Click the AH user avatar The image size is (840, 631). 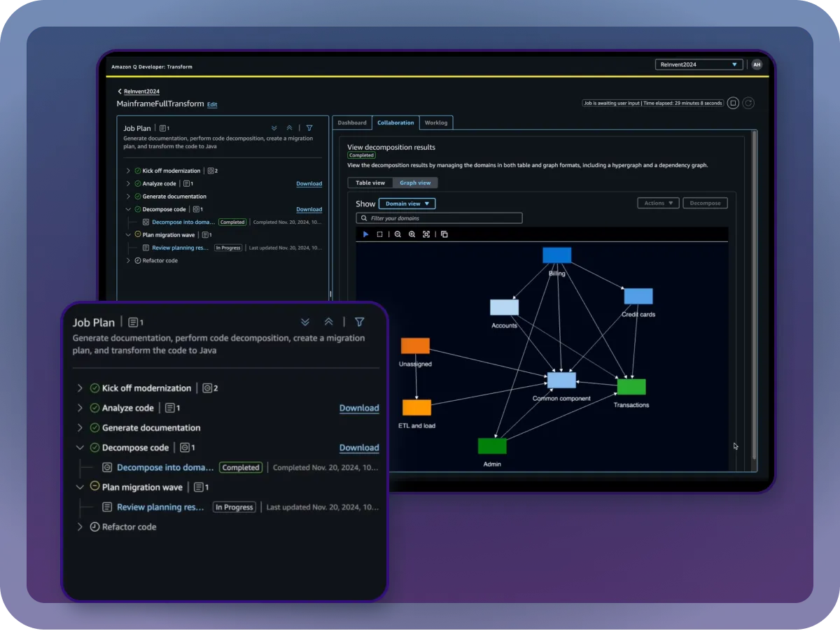pos(757,64)
